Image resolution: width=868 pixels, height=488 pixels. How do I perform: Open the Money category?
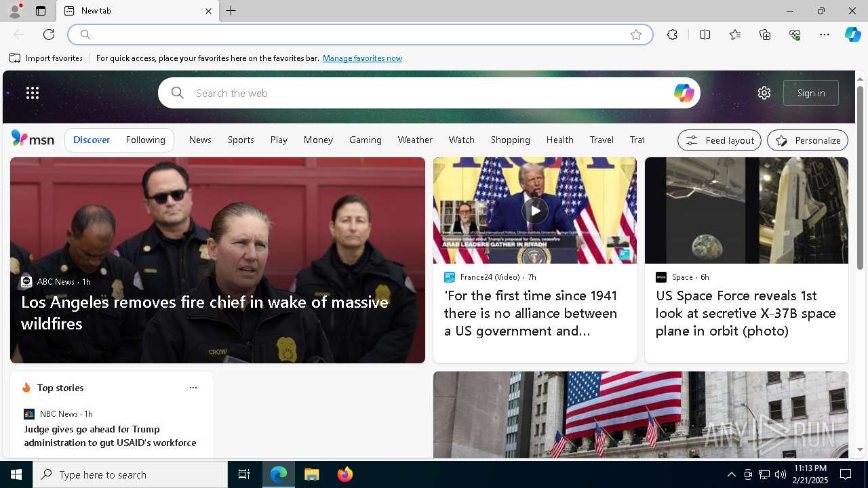(x=318, y=140)
